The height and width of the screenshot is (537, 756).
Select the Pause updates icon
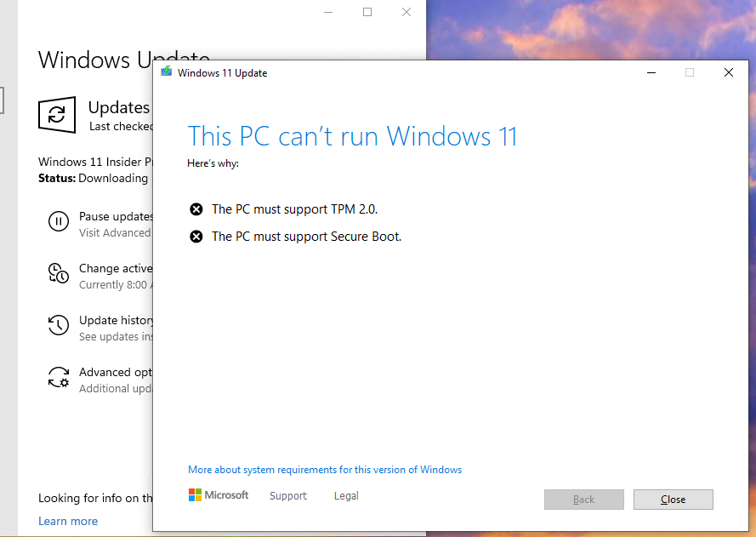coord(58,221)
